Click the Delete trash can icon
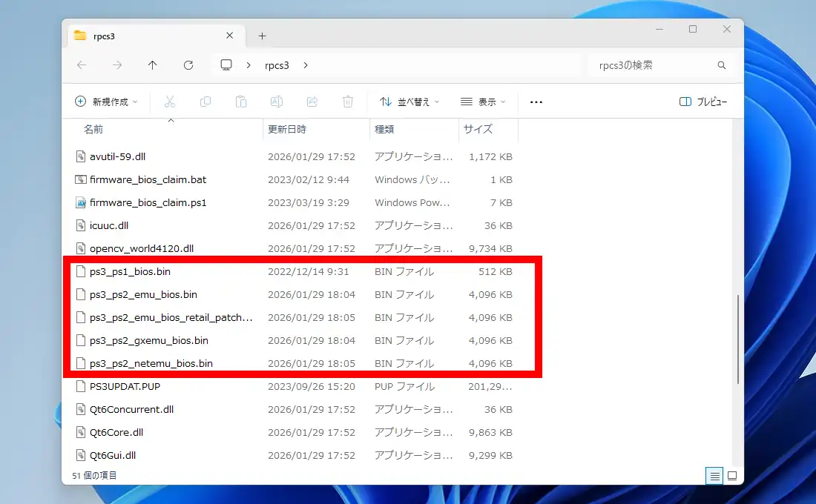This screenshot has width=816, height=504. (x=347, y=102)
